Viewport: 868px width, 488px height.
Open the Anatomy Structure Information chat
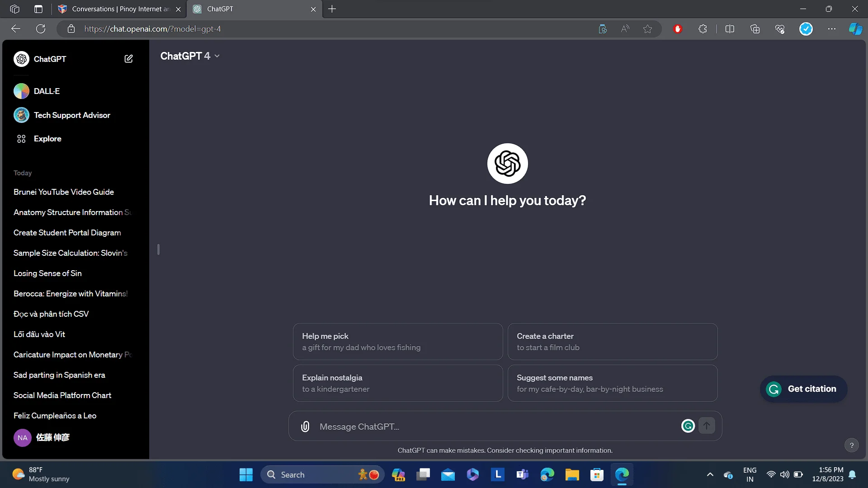73,212
